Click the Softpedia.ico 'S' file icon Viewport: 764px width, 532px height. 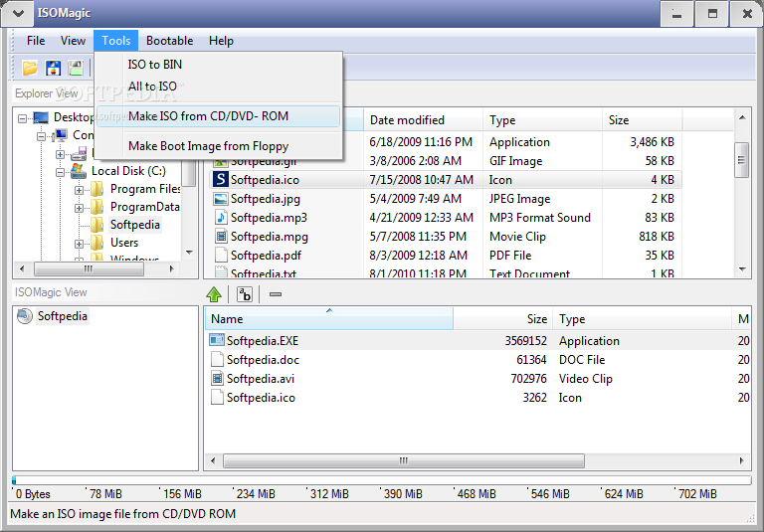click(x=221, y=179)
